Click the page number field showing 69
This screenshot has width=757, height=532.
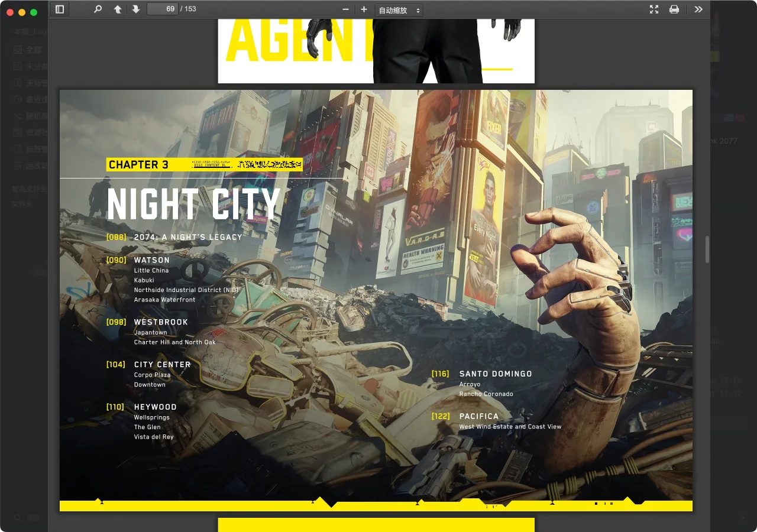tap(163, 9)
